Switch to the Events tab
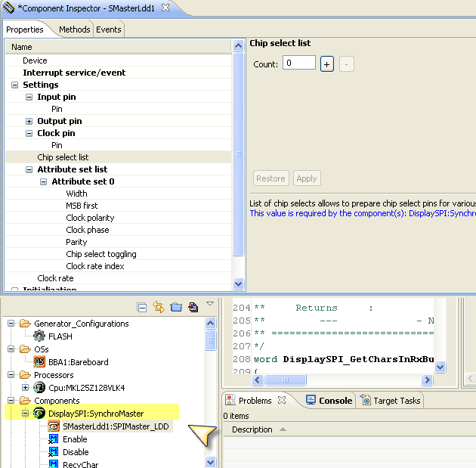This screenshot has height=468, width=476. [108, 29]
